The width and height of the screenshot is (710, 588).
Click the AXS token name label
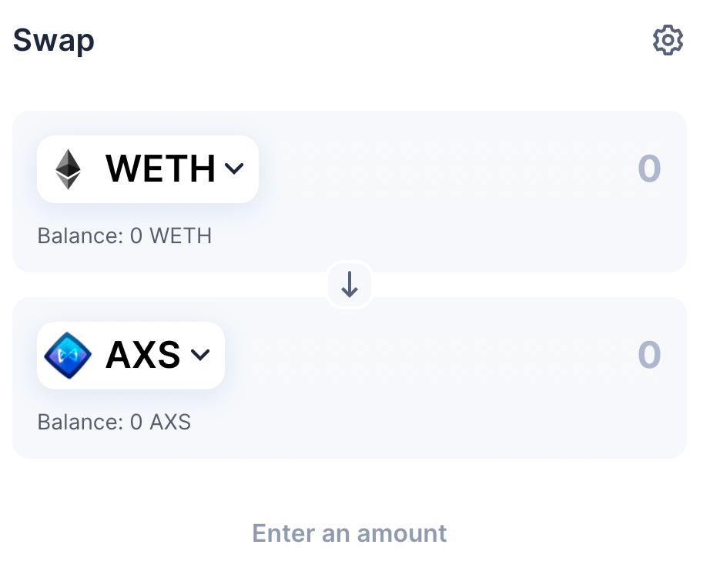click(143, 355)
